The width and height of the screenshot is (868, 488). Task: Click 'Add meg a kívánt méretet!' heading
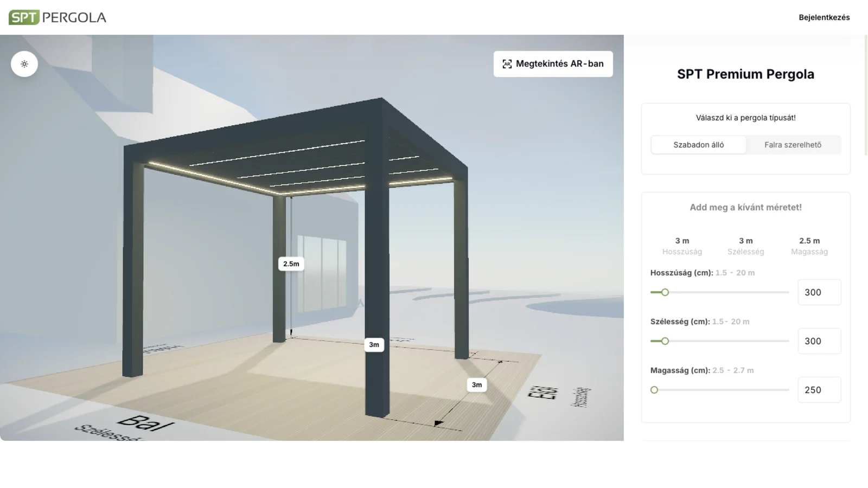(745, 207)
